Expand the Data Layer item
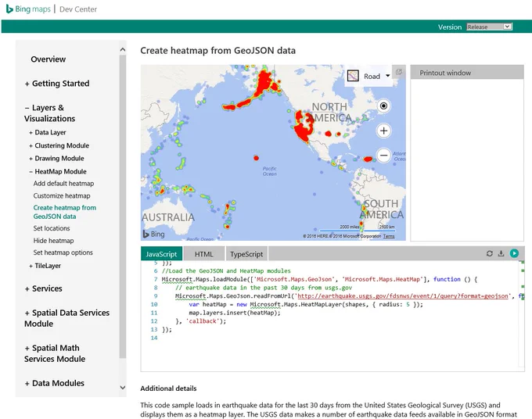 click(x=48, y=133)
